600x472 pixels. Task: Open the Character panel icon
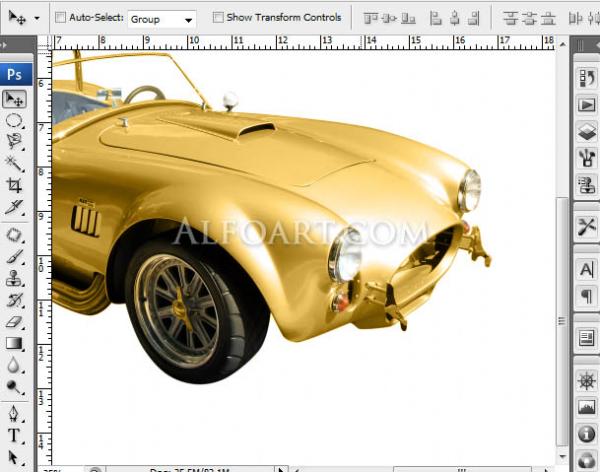click(587, 269)
